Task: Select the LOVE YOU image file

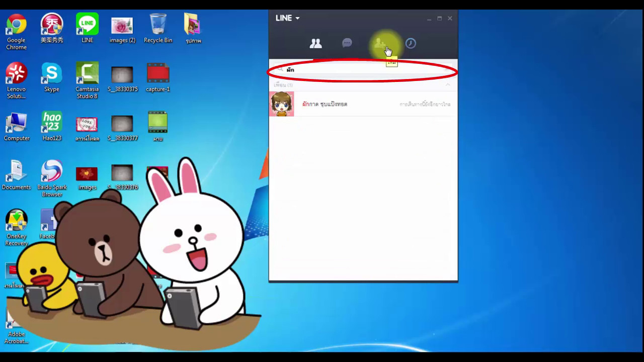Action: click(87, 128)
